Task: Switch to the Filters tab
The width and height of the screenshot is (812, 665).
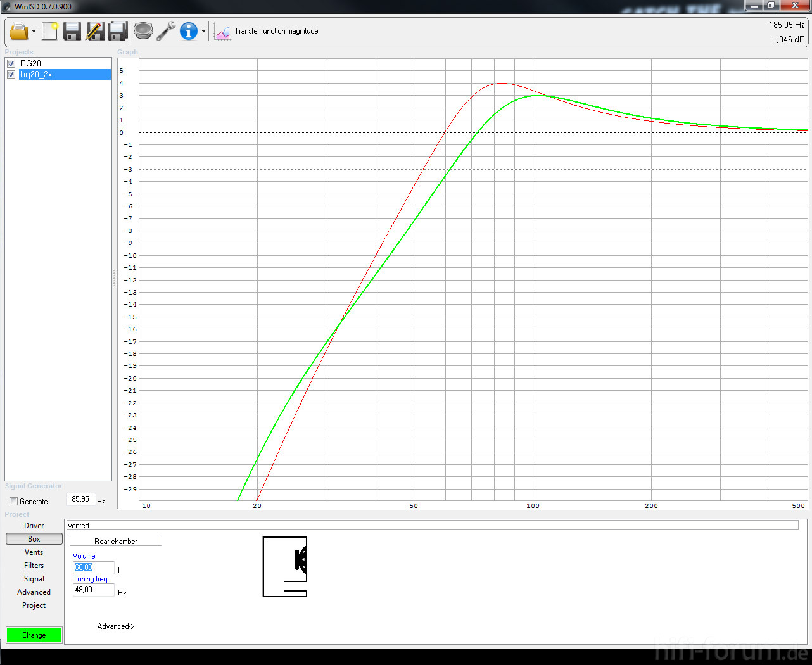Action: [x=34, y=566]
